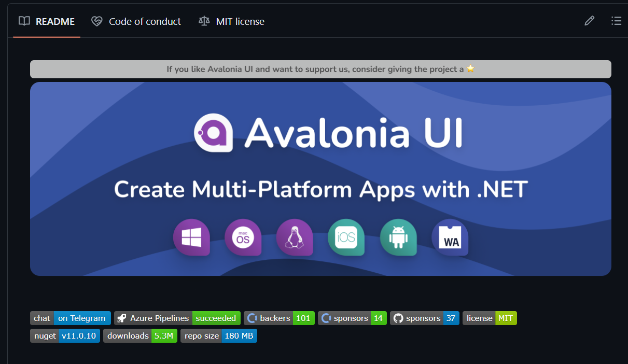Click the Linux penguin icon

295,237
